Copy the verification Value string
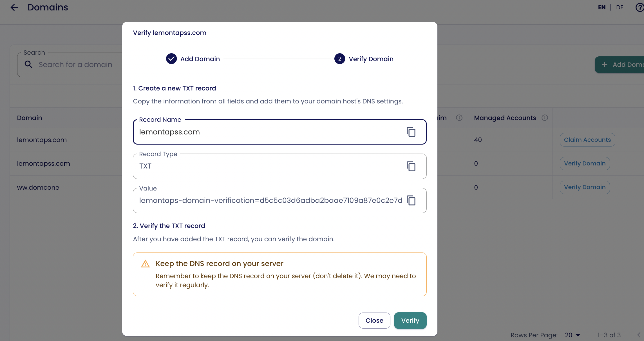Viewport: 644px width, 341px height. [411, 201]
